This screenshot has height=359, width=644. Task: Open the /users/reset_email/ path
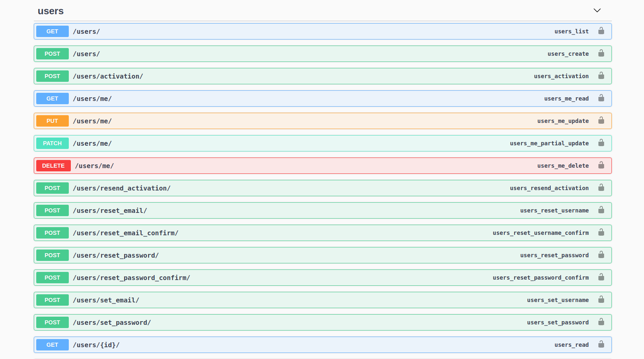tap(110, 210)
